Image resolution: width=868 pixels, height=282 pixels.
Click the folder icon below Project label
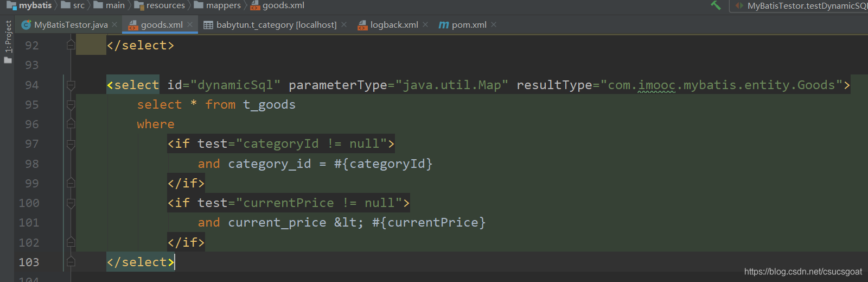point(8,59)
